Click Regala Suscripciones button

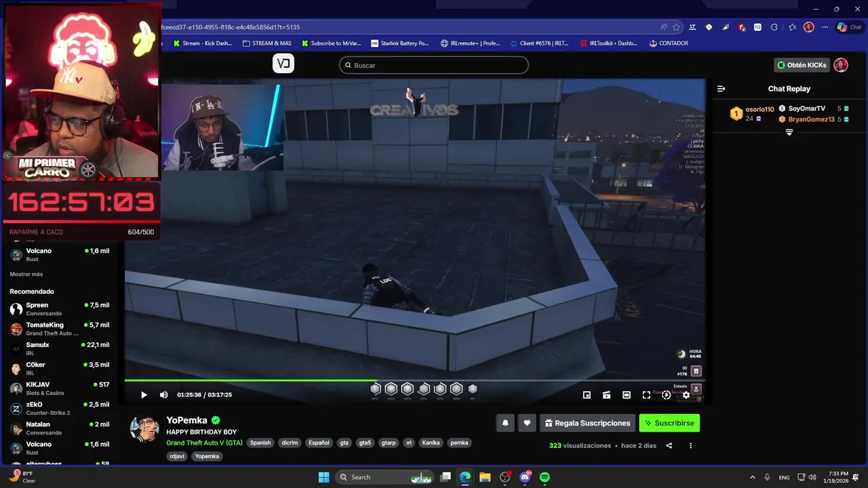pos(587,423)
